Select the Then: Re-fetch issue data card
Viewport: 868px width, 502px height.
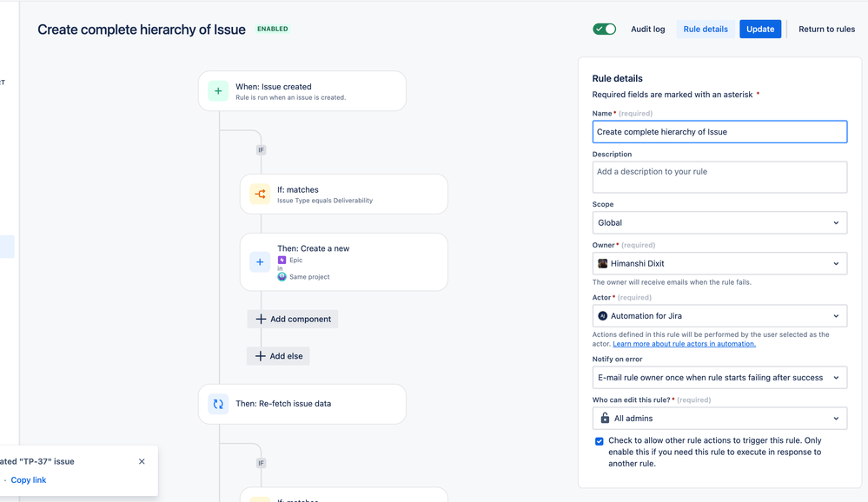pos(302,404)
